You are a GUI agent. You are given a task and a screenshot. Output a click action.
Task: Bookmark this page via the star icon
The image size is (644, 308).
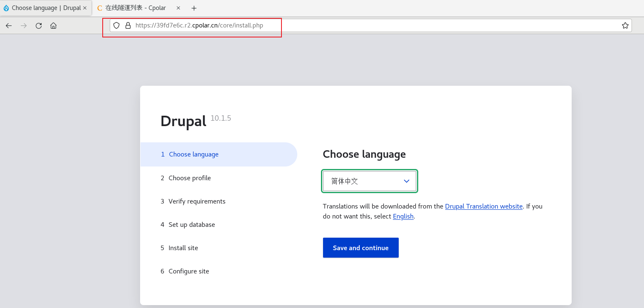click(x=625, y=25)
